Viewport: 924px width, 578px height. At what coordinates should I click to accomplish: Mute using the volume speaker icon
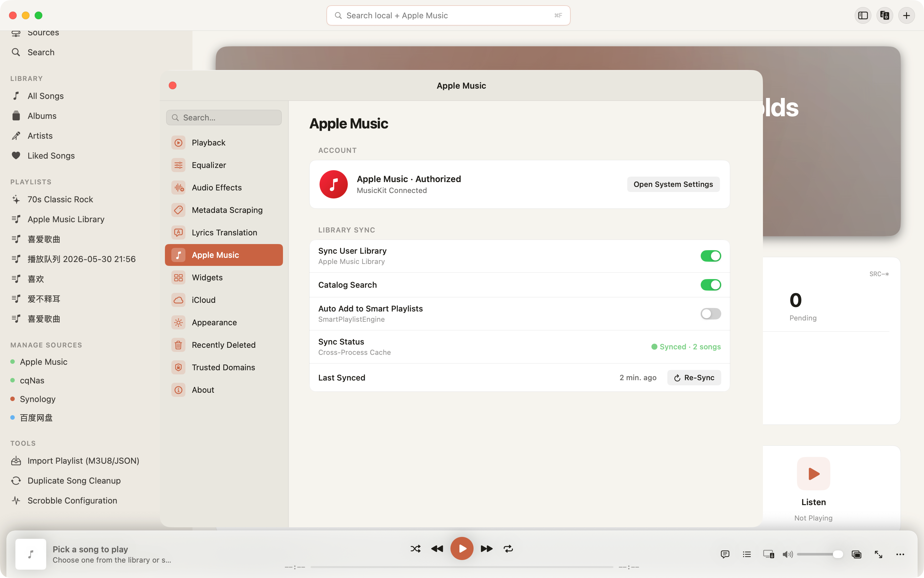point(787,554)
